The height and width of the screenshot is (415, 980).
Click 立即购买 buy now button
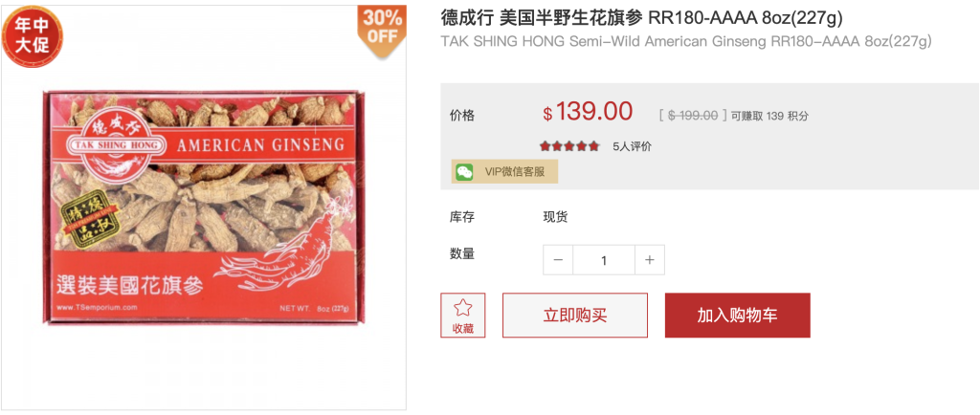[x=575, y=316]
